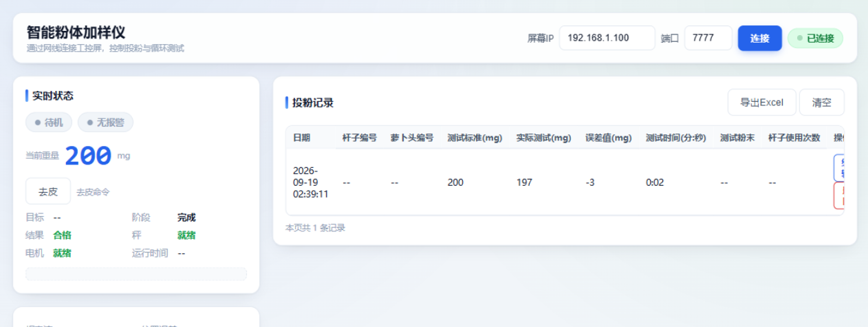Click the 目标 label
868x327 pixels.
pos(34,218)
